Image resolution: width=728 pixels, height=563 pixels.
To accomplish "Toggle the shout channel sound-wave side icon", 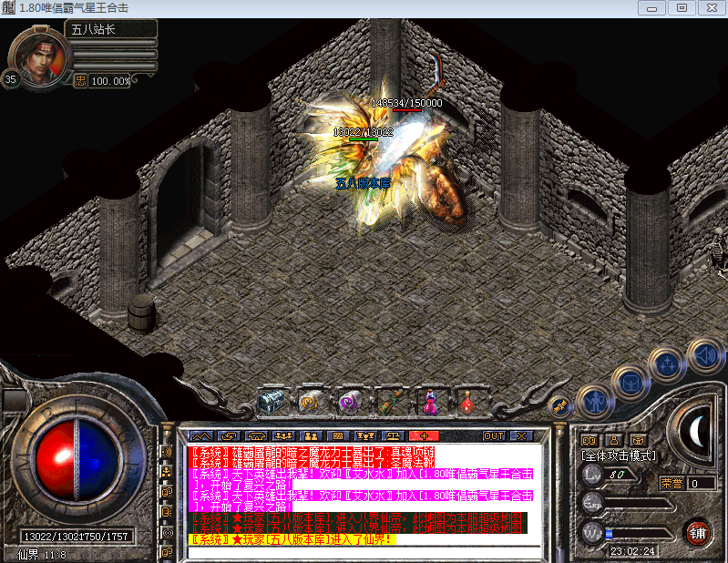I will pos(167,452).
